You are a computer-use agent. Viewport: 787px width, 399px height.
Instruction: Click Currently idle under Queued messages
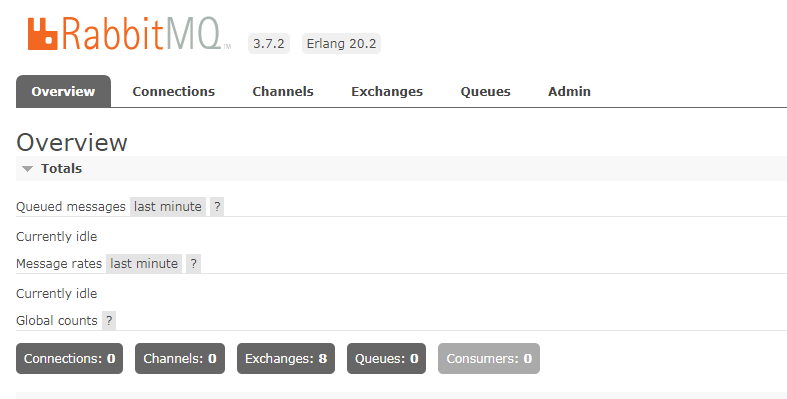click(x=57, y=236)
